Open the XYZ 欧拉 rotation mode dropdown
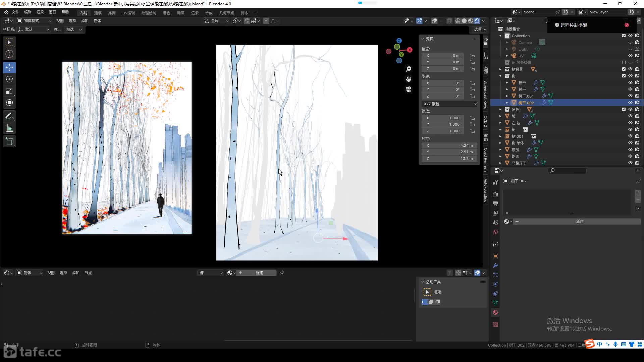Viewport: 644px width, 362px height. pos(449,104)
